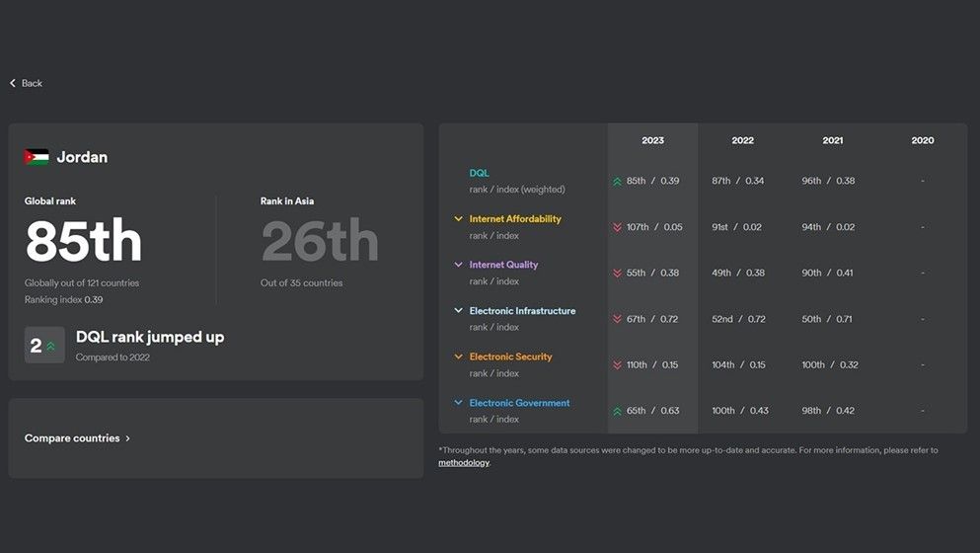This screenshot has width=980, height=553.
Task: Click the Jordan flag icon
Action: [37, 157]
